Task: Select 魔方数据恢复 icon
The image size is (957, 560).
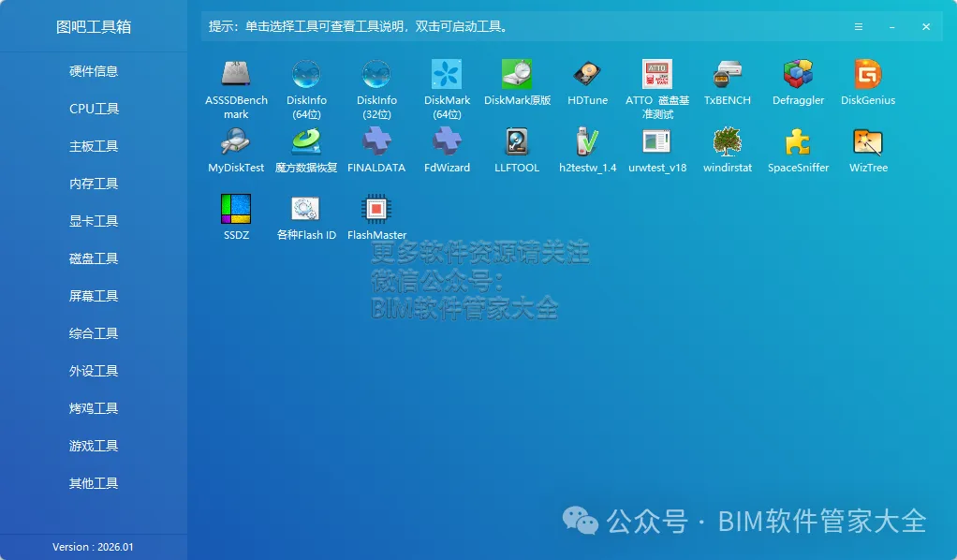Action: click(306, 141)
